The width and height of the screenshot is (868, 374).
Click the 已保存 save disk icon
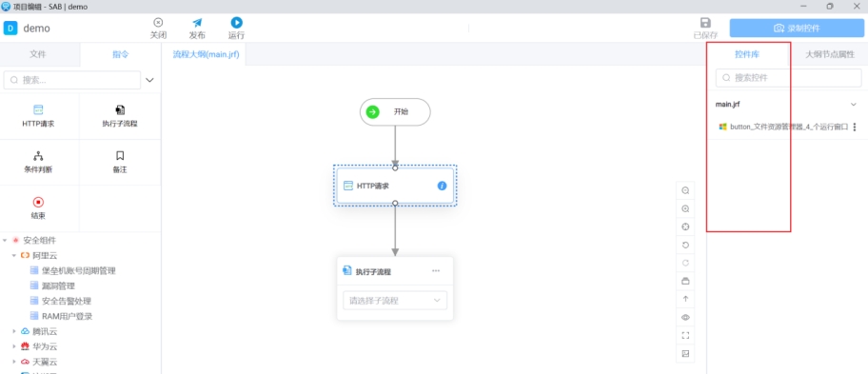click(705, 23)
